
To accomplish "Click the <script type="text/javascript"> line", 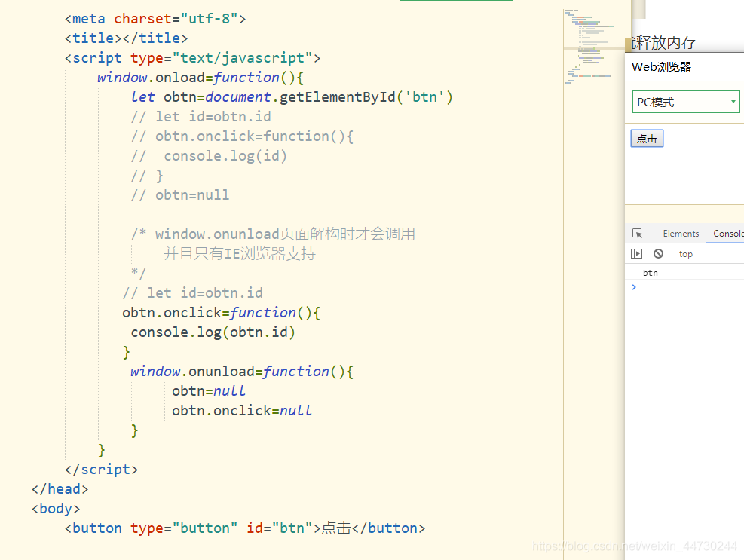I will click(x=193, y=58).
